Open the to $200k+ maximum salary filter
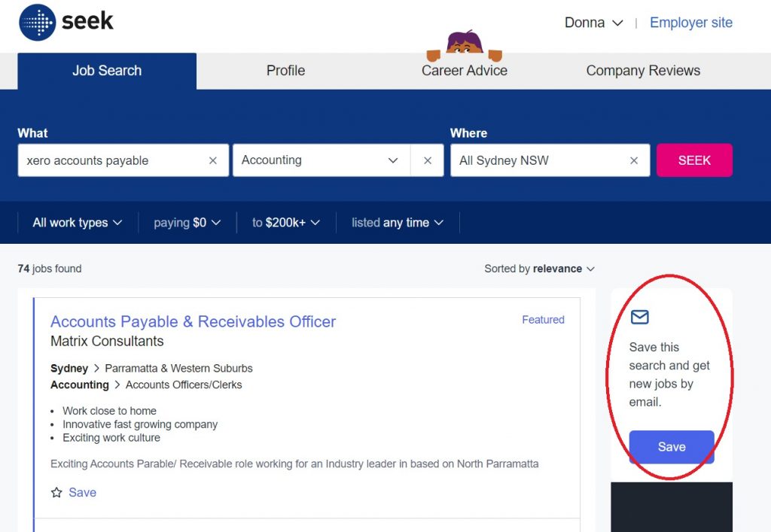 tap(286, 223)
